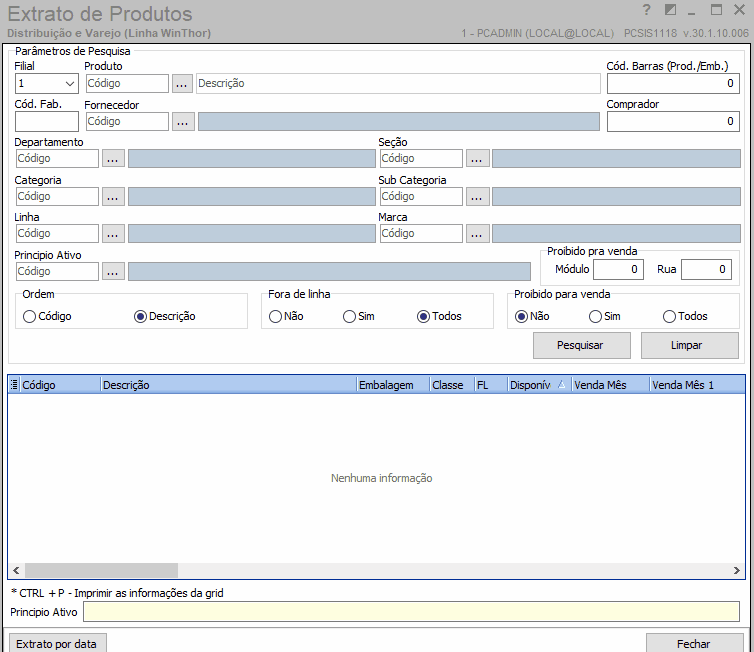Open the grid options icon left of Código header
Viewport: 754px width, 652px height.
[x=14, y=385]
